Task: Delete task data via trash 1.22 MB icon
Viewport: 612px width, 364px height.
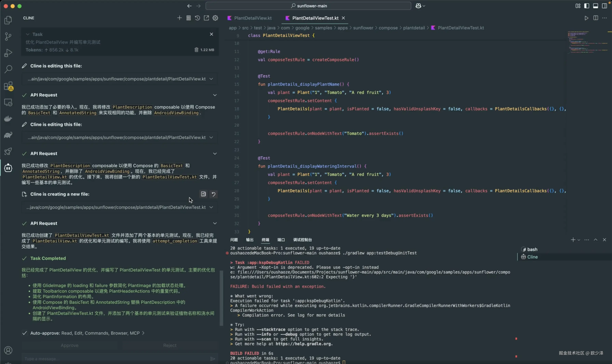Action: click(196, 50)
